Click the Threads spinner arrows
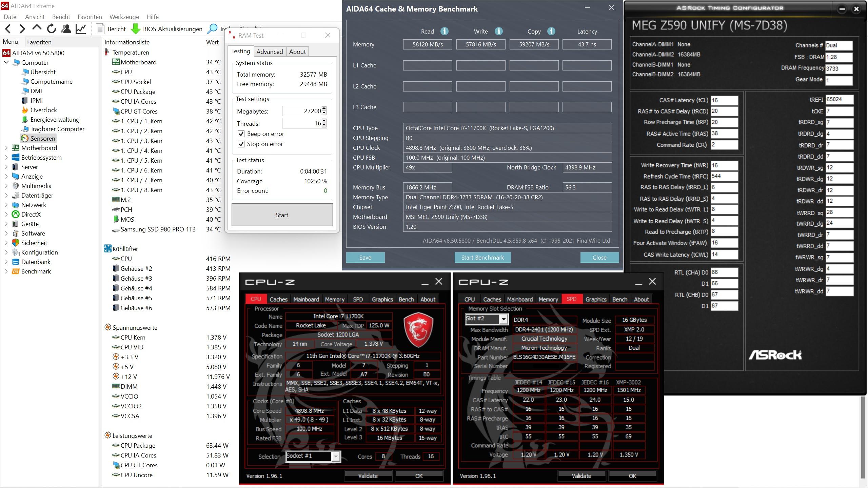The image size is (868, 488). click(324, 123)
